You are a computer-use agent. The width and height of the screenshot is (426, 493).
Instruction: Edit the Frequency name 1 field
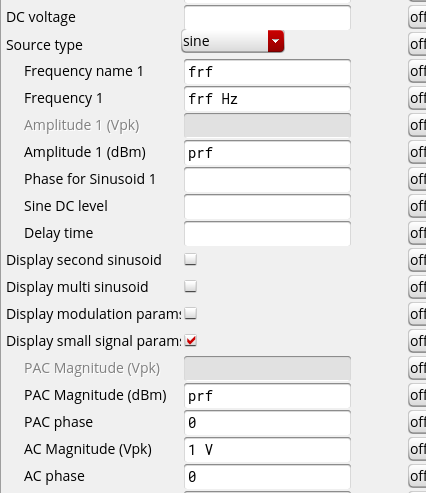point(267,72)
